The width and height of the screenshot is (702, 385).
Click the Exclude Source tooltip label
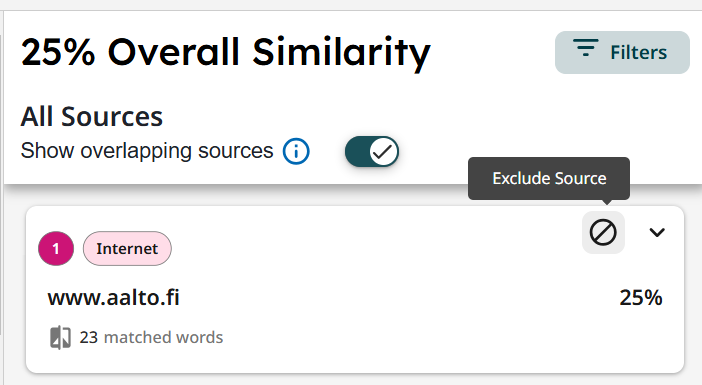click(x=549, y=178)
